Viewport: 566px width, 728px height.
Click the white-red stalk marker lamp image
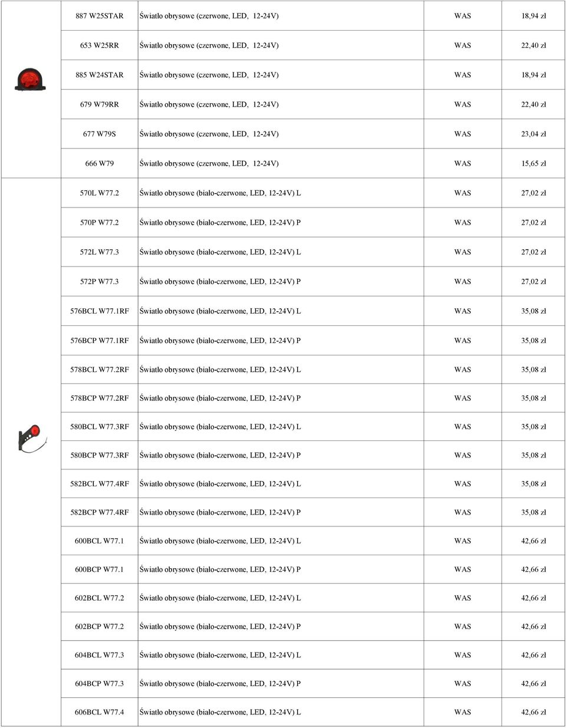pyautogui.click(x=32, y=438)
